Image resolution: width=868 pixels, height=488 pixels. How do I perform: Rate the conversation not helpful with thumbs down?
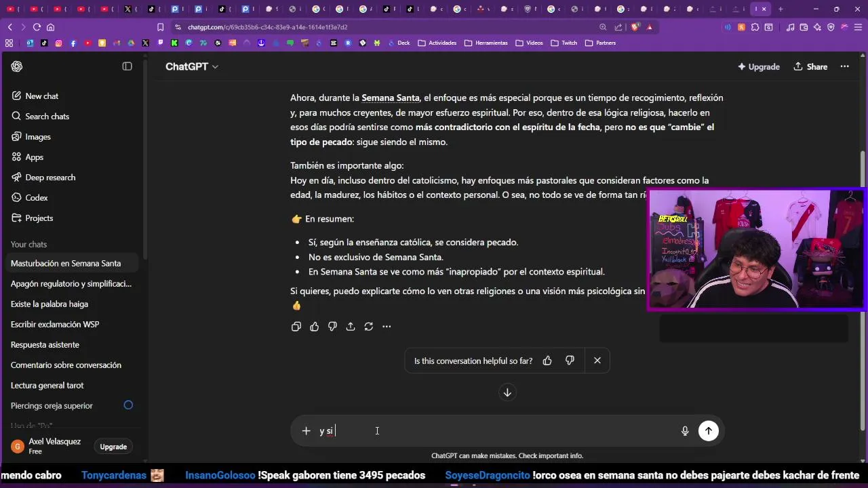[x=570, y=361]
